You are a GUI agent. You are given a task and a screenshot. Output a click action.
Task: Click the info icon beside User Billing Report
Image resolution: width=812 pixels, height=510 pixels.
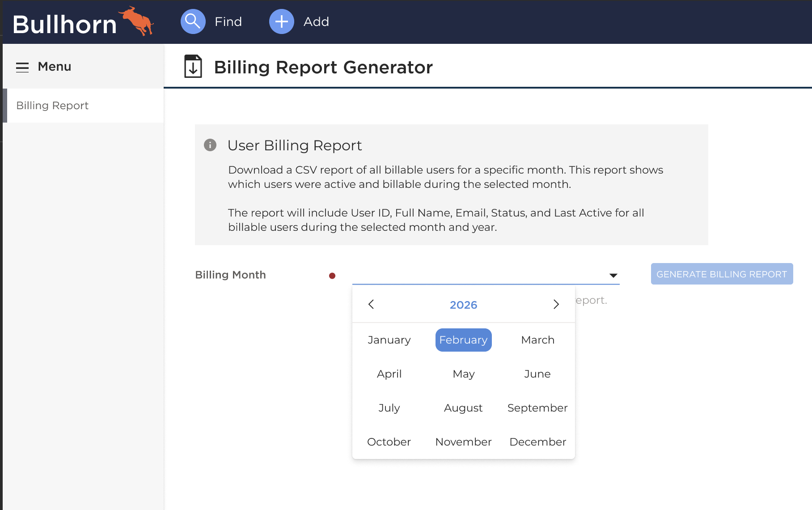pyautogui.click(x=210, y=145)
